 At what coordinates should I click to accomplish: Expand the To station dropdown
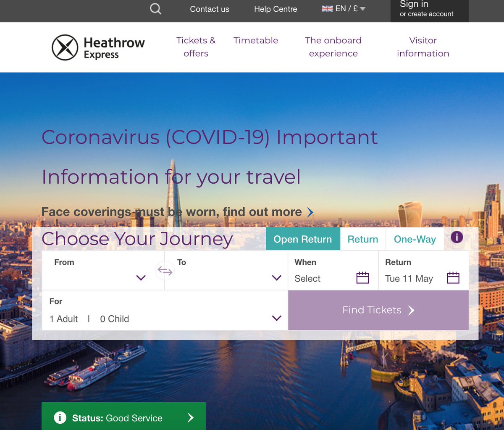point(276,278)
